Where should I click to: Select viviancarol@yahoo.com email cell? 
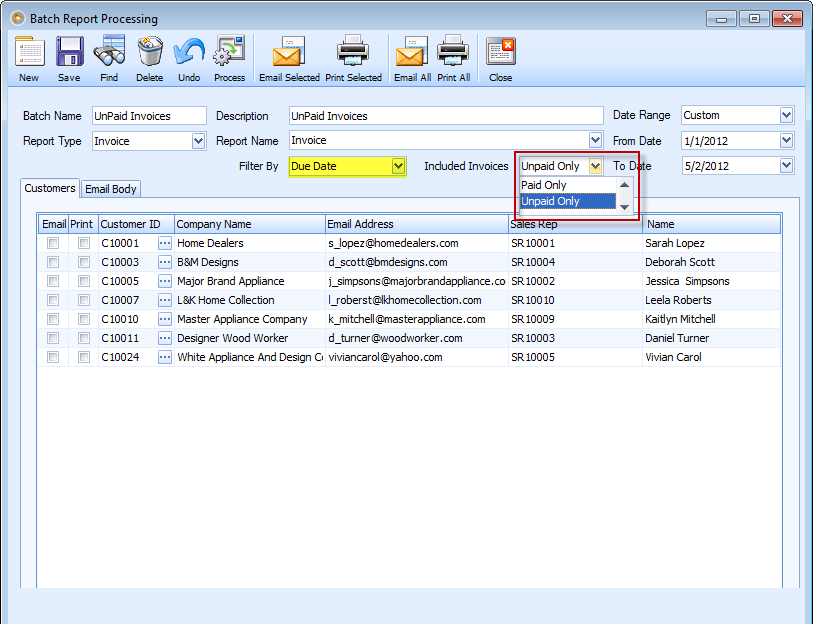[x=417, y=357]
